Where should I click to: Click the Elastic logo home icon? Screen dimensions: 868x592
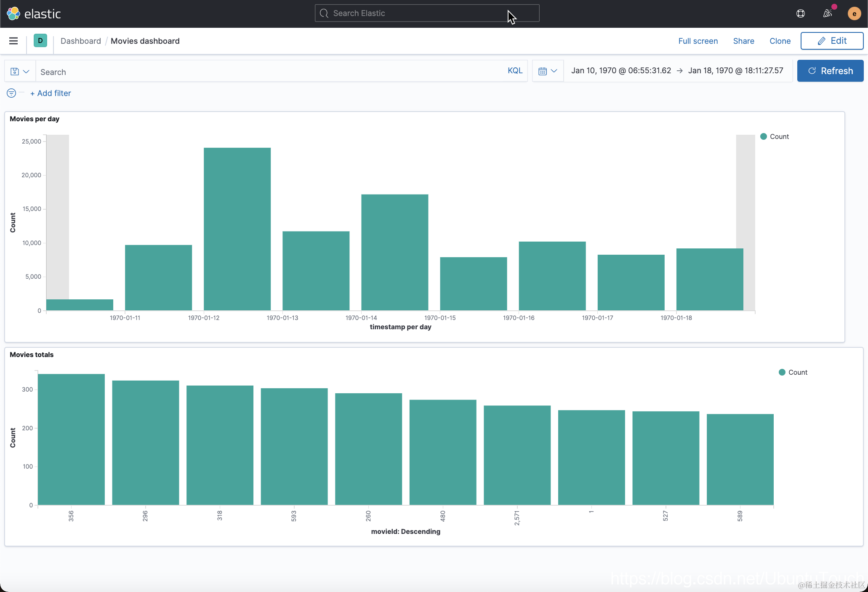(13, 13)
